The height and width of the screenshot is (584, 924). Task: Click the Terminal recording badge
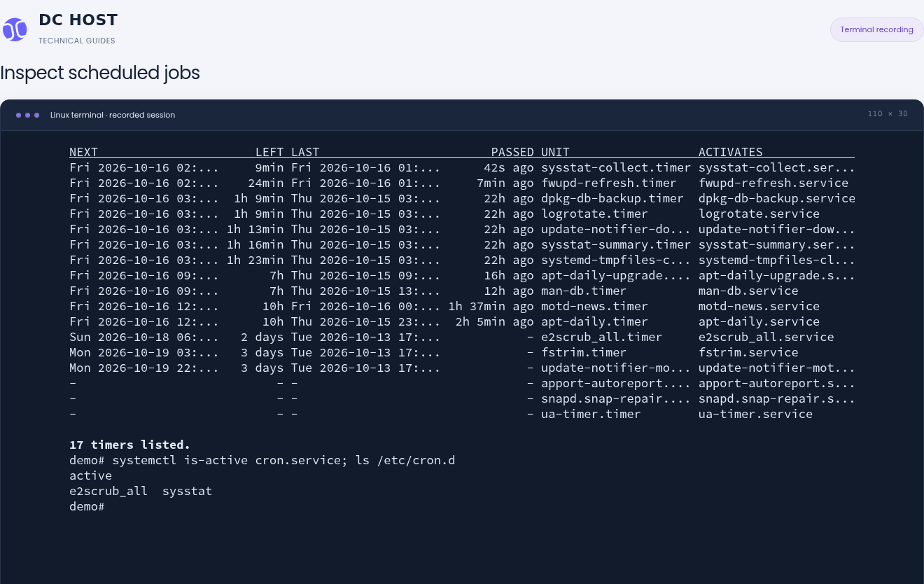tap(876, 29)
